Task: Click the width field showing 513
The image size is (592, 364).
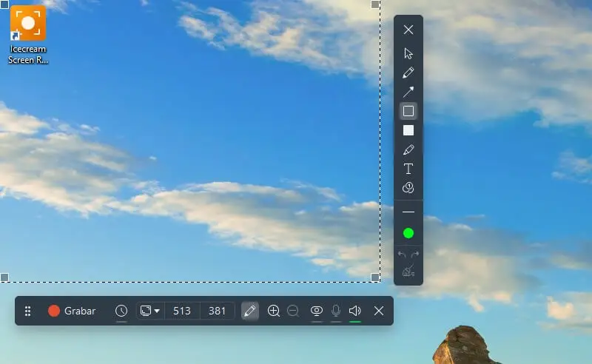Action: (x=181, y=311)
